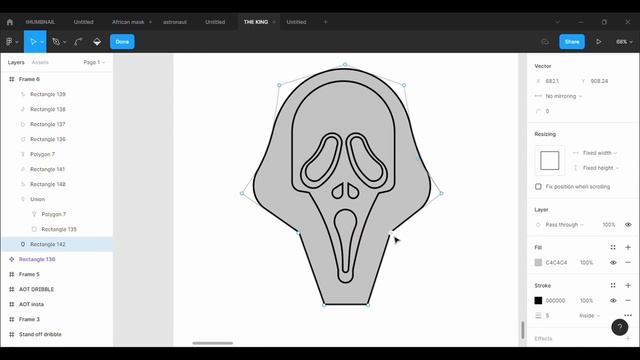
Task: Select the Bend tool
Action: (78, 42)
